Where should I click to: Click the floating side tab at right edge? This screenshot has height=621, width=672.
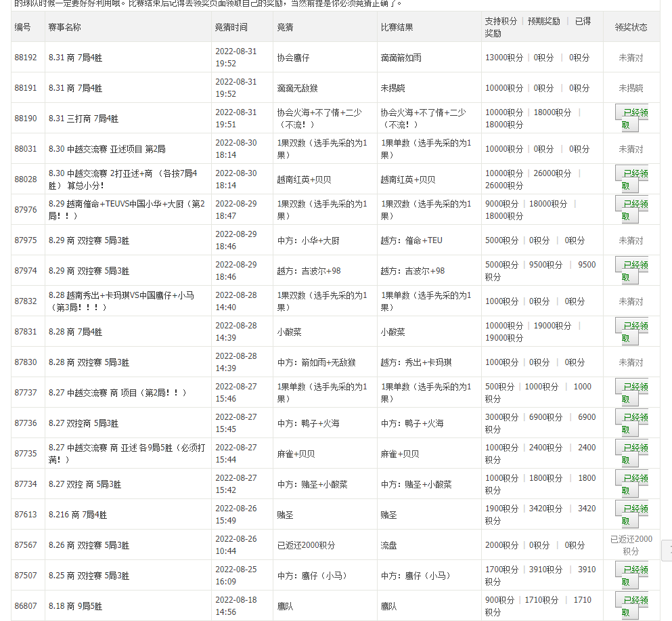click(667, 550)
